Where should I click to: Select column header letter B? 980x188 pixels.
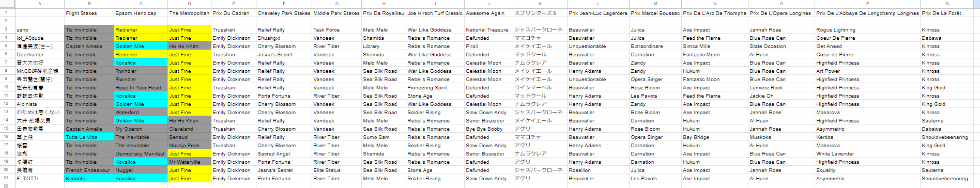click(89, 3)
